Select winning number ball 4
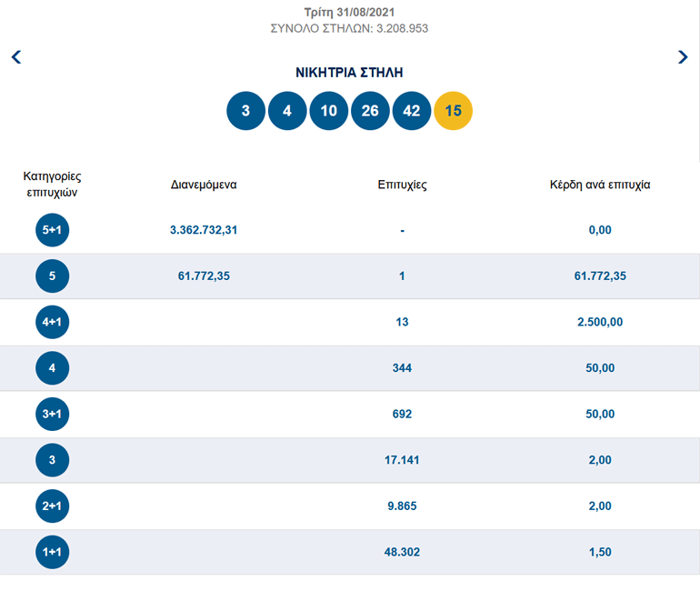 (287, 111)
